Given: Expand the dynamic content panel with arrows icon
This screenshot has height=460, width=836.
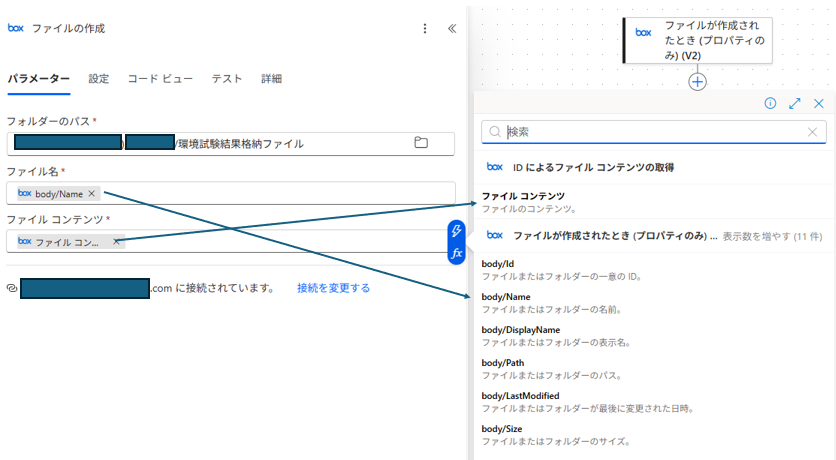Looking at the screenshot, I should click(795, 103).
